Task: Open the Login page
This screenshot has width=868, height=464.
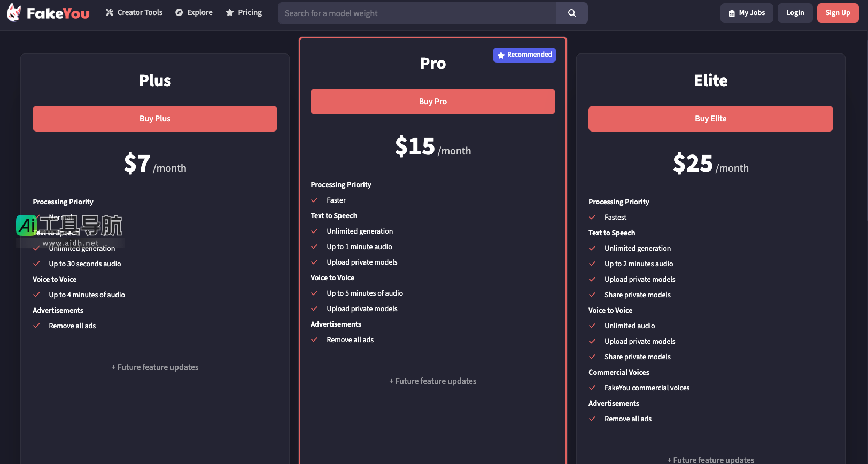Action: 795,13
